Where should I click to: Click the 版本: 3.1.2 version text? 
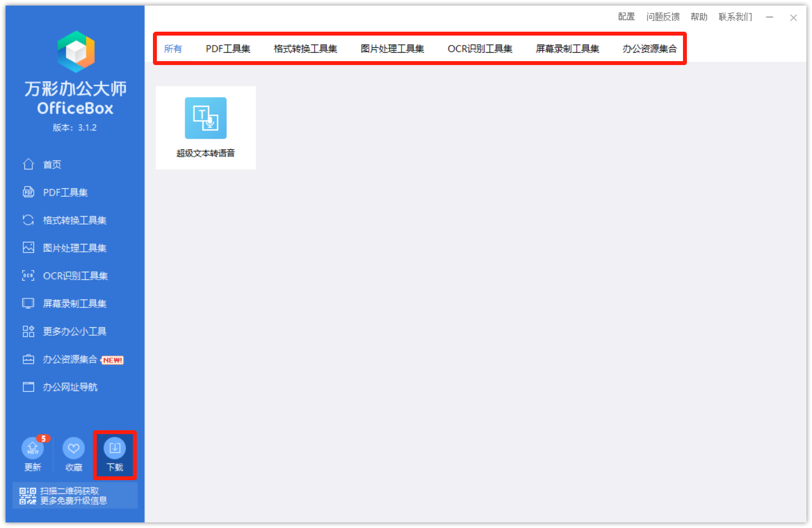[x=75, y=127]
